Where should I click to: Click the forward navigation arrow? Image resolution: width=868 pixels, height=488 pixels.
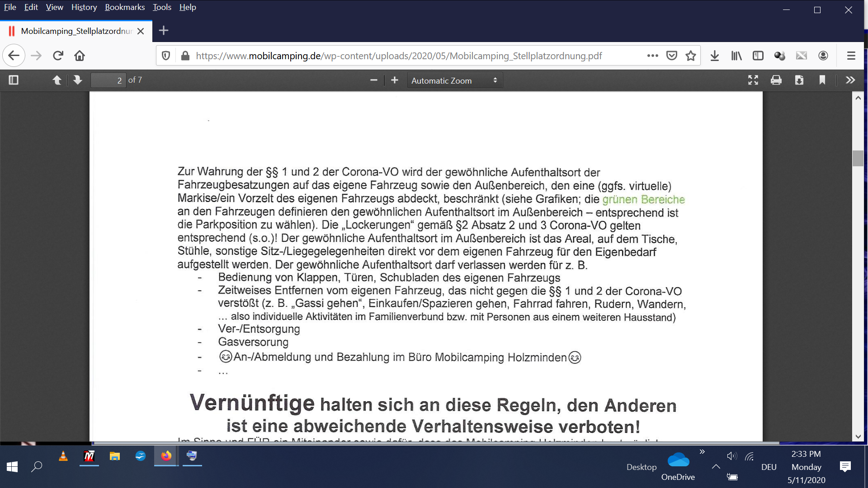(36, 56)
